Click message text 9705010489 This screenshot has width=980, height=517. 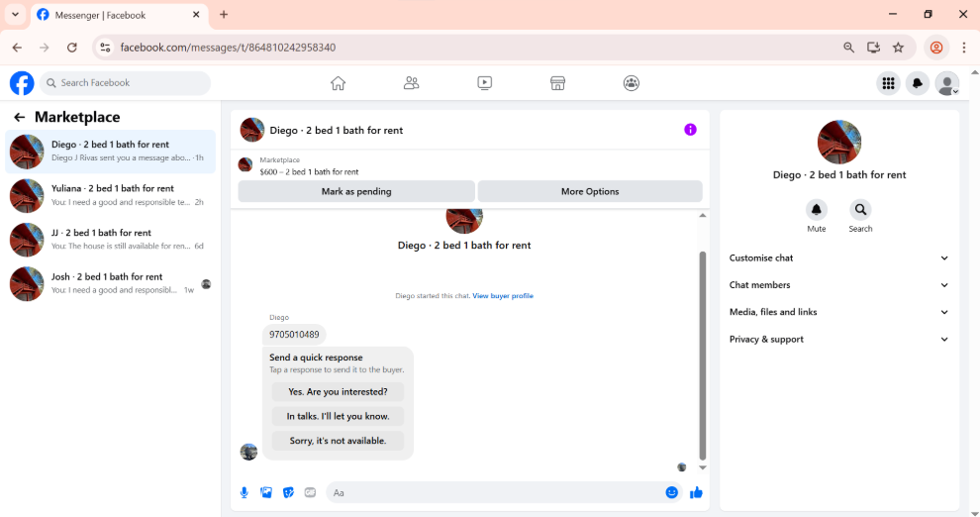pyautogui.click(x=294, y=335)
